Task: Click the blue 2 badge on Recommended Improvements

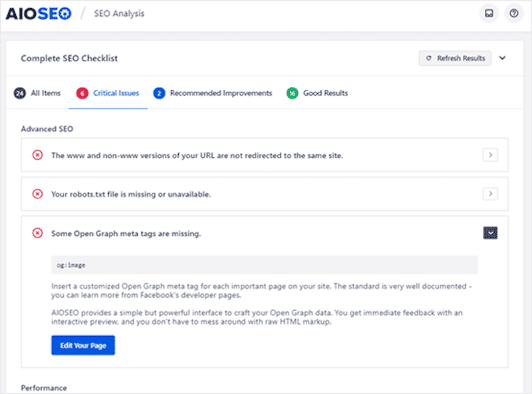Action: pyautogui.click(x=158, y=93)
